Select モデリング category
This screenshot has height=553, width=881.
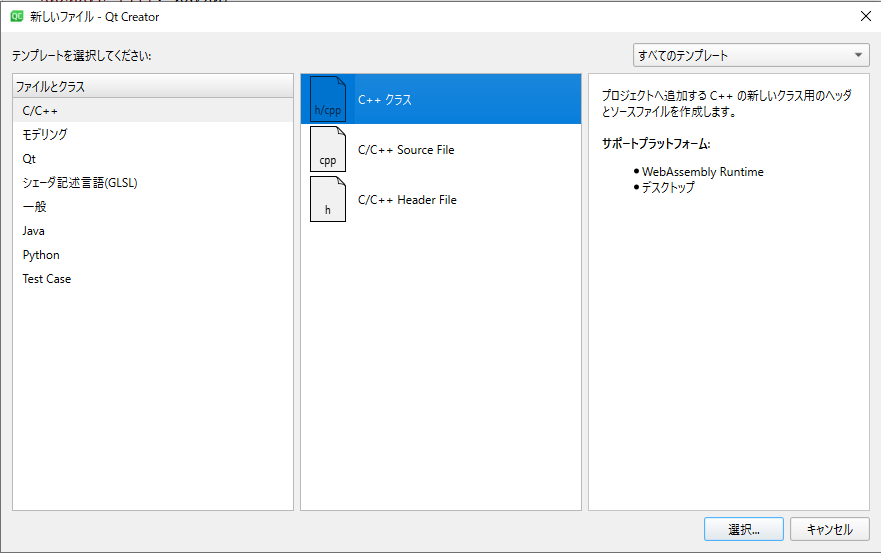click(x=45, y=135)
